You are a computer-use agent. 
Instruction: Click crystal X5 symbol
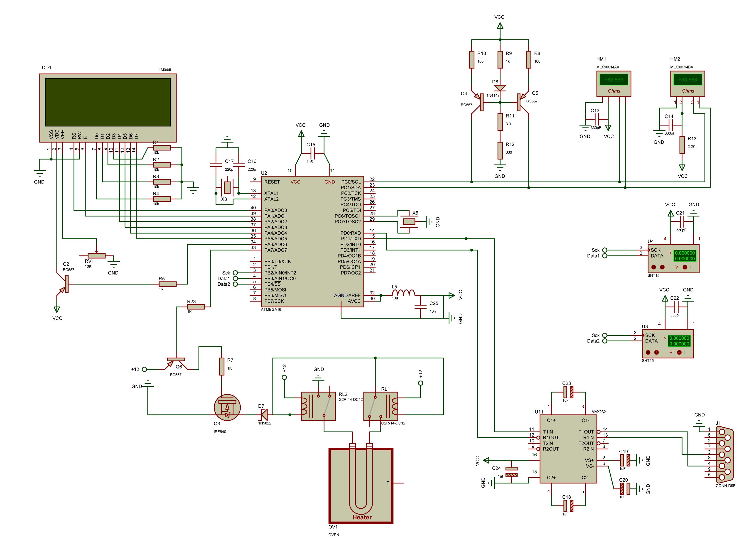pyautogui.click(x=409, y=222)
